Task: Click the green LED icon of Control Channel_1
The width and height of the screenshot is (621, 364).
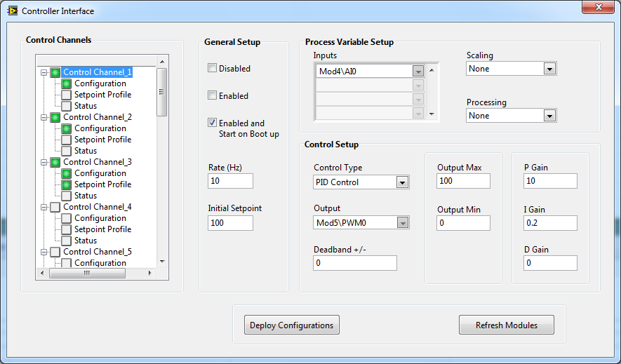Action: pyautogui.click(x=55, y=72)
